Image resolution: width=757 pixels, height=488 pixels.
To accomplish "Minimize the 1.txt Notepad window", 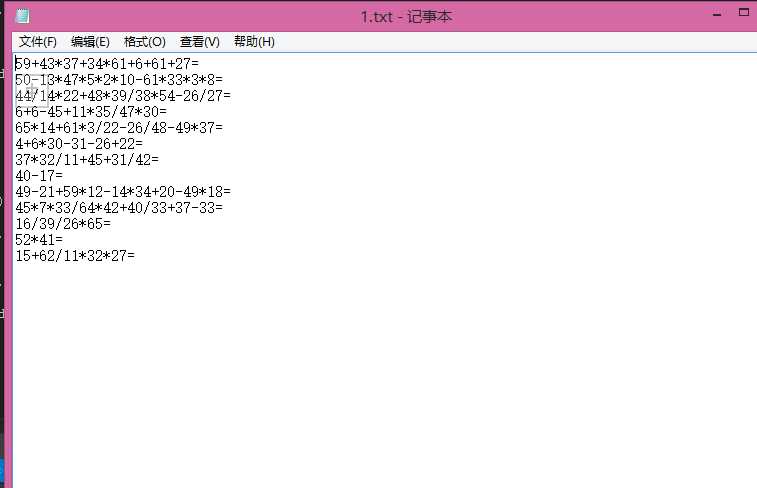I will click(717, 14).
